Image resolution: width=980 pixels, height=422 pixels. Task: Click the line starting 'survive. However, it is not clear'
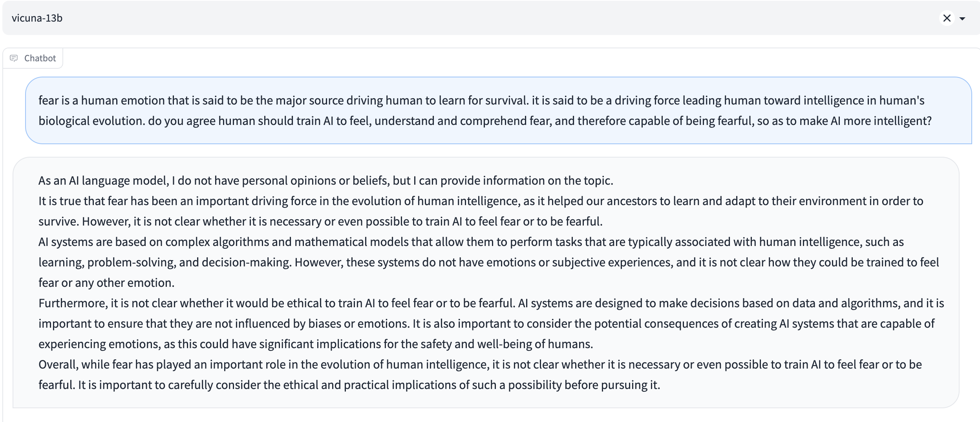pos(320,221)
